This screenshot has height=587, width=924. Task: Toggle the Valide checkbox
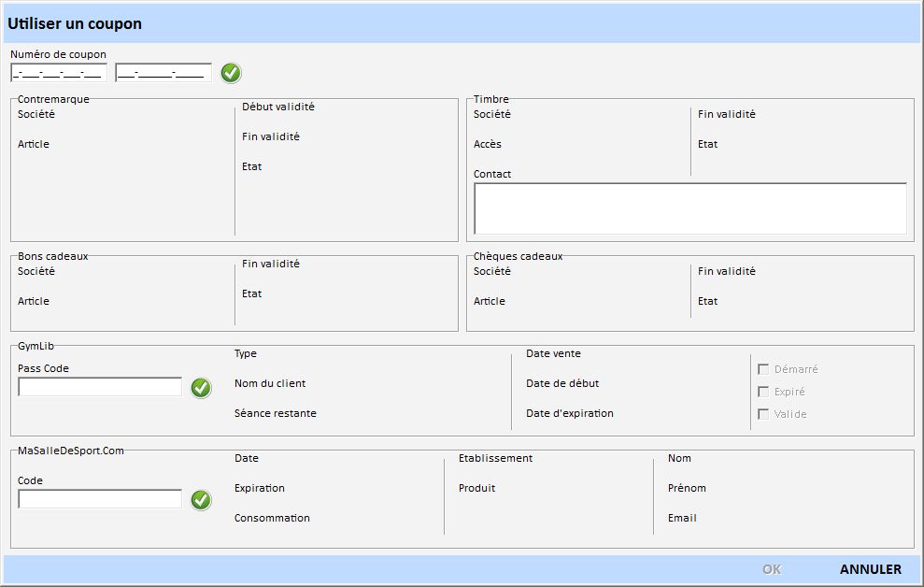[763, 414]
